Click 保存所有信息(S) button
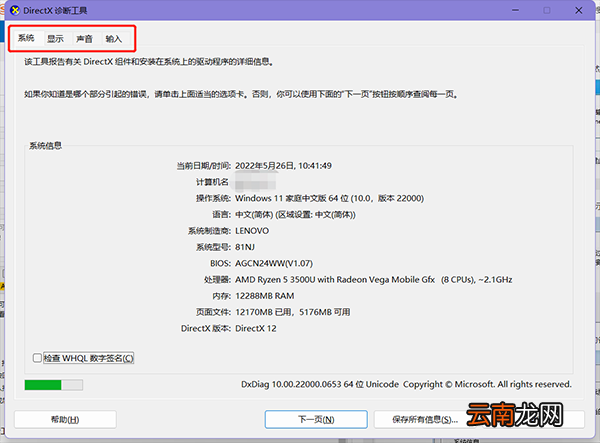600x443 pixels. point(425,420)
